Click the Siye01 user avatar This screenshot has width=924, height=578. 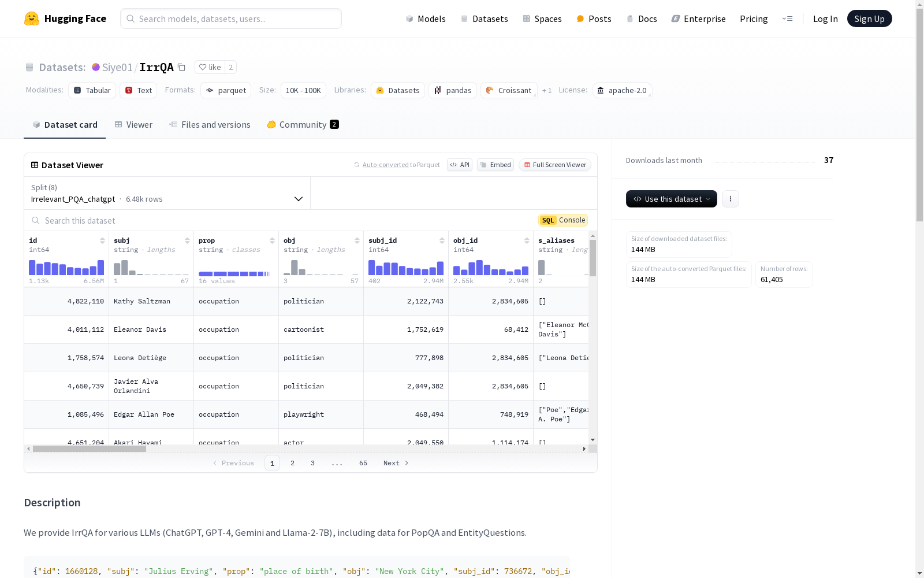pyautogui.click(x=96, y=67)
